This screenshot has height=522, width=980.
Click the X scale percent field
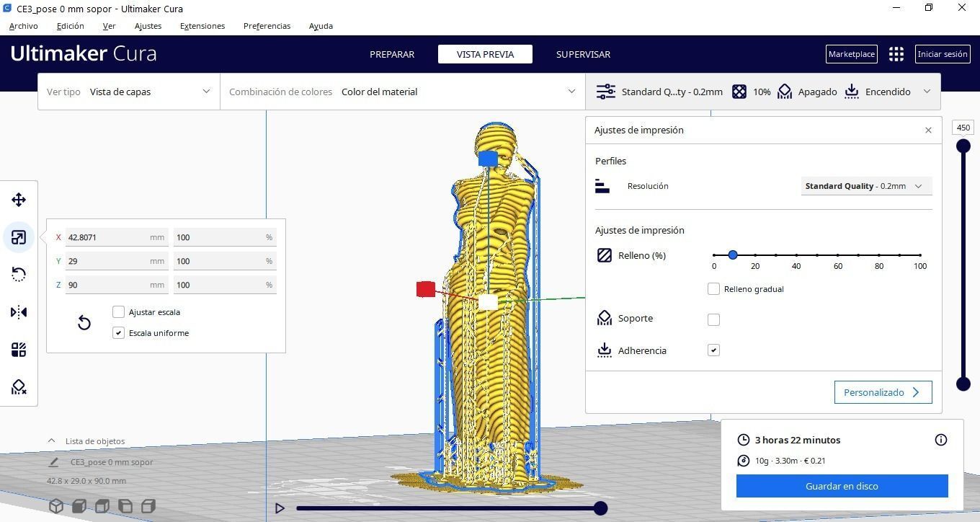[225, 237]
